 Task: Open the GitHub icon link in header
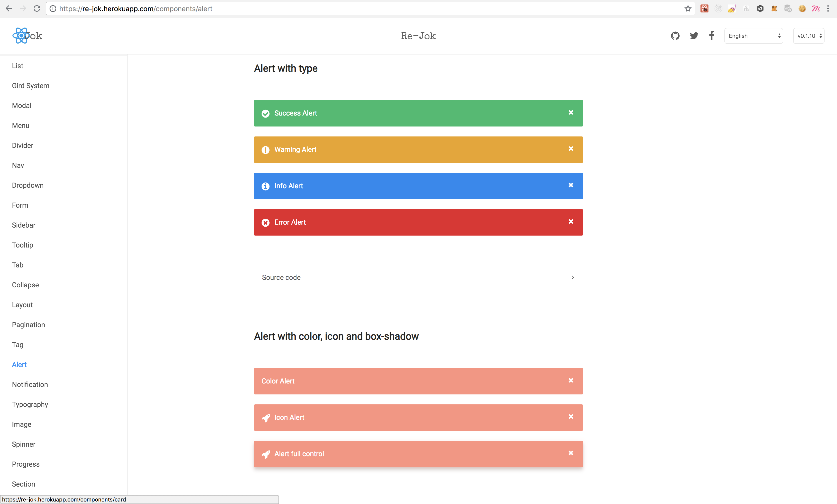pos(675,36)
